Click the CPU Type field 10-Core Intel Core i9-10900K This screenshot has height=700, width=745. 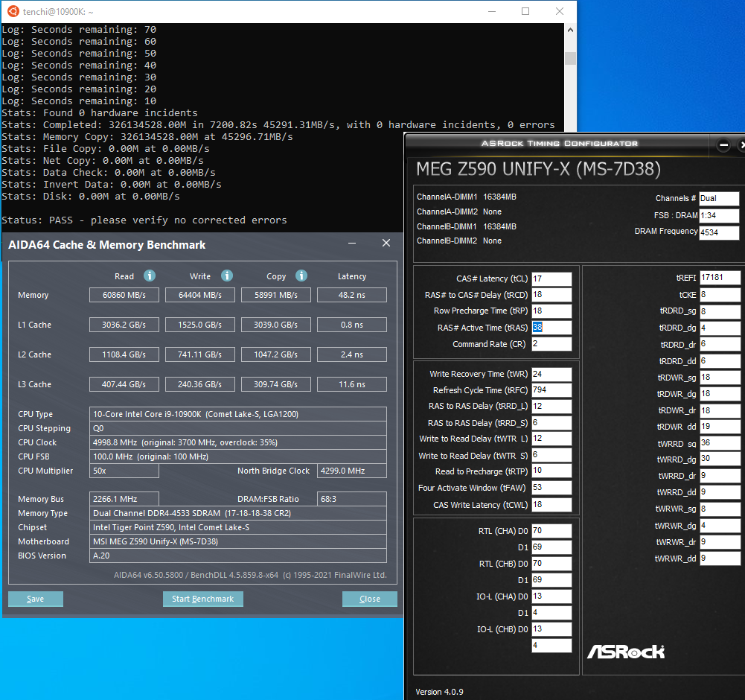238,414
